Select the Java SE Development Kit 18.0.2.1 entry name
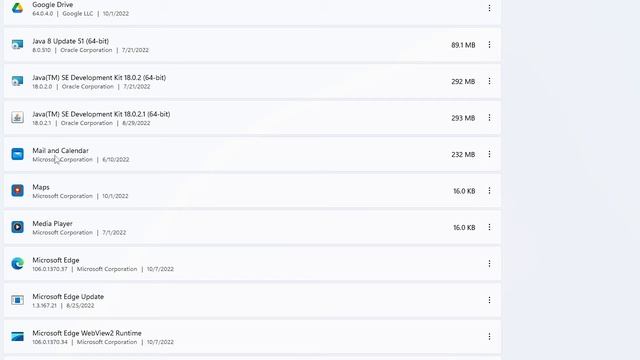 click(101, 114)
